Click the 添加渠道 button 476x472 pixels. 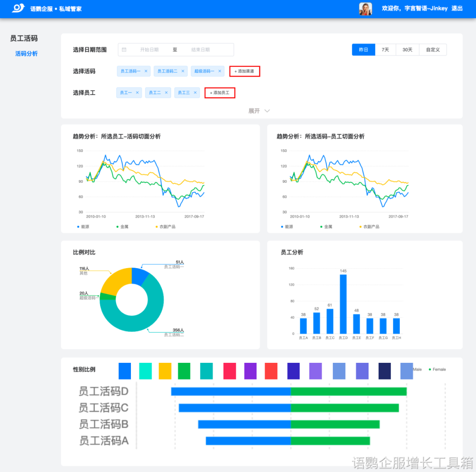(245, 71)
